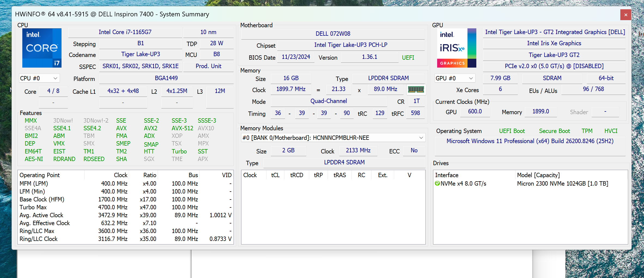
Task: Click the green UEFI label beside BIOS version
Action: tap(408, 58)
